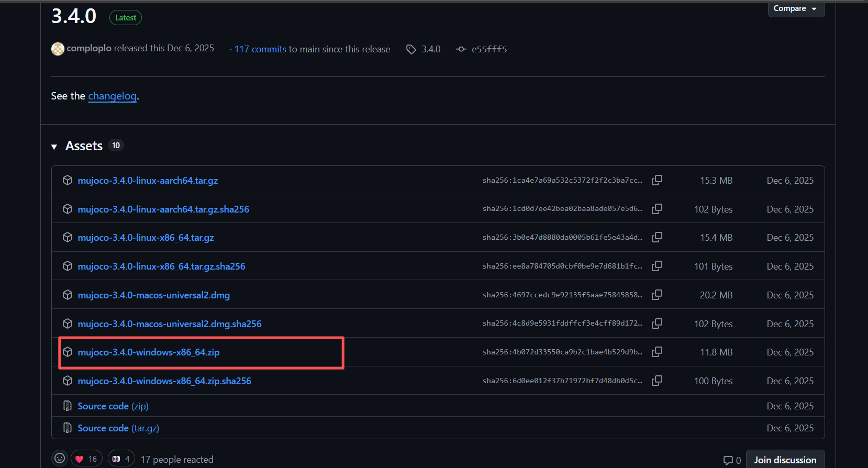Open commit e55fff5

[x=489, y=49]
